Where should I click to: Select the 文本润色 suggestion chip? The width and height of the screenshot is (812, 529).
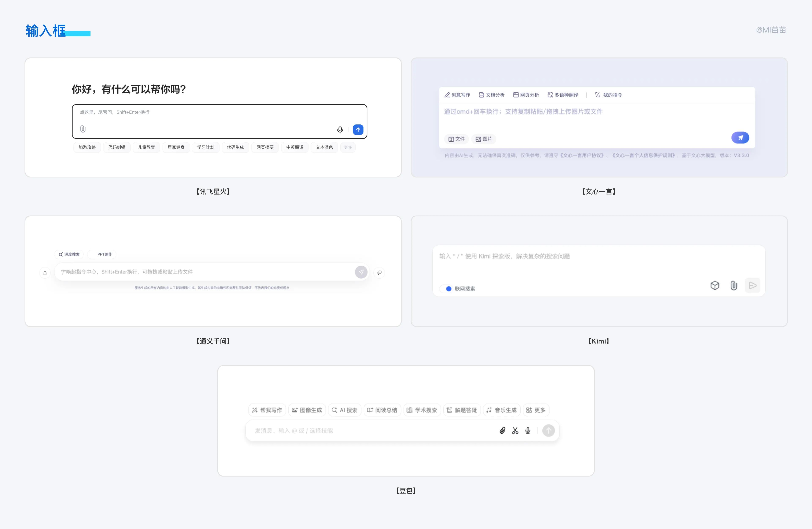pyautogui.click(x=324, y=147)
